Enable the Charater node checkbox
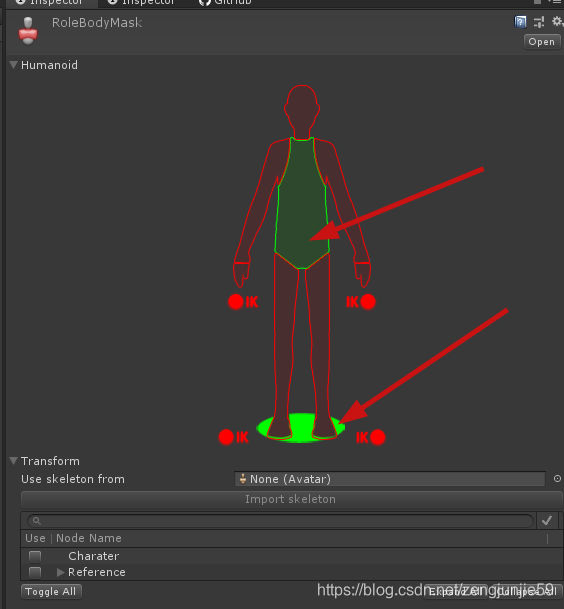The height and width of the screenshot is (609, 564). coord(35,556)
